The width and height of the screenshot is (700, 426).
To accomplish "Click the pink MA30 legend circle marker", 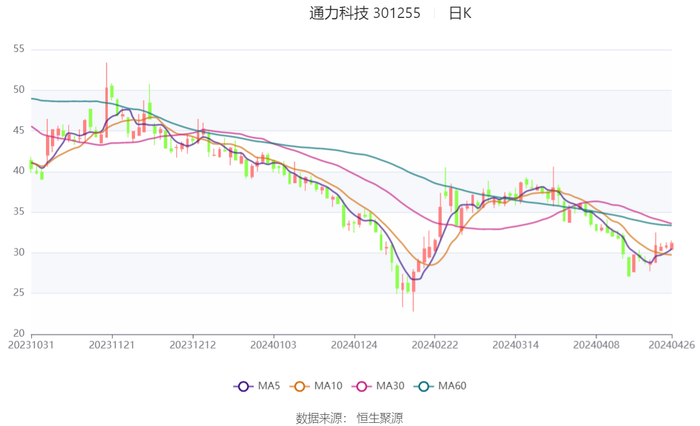I will (361, 386).
